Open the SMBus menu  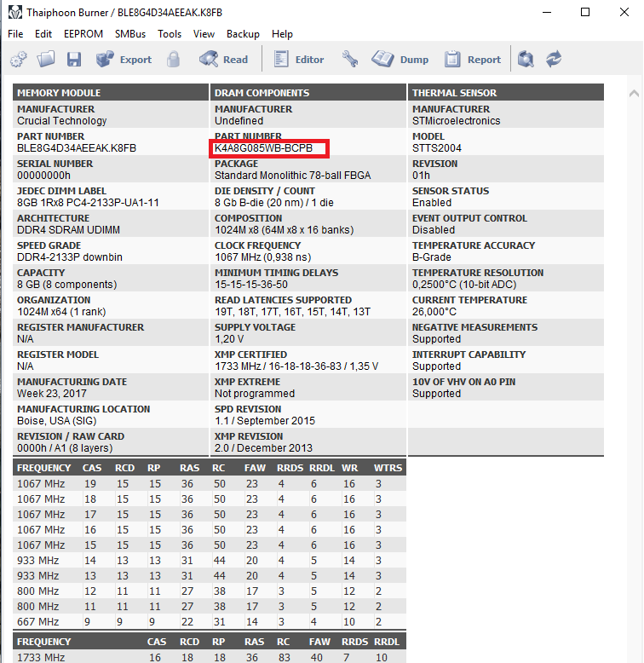point(130,34)
